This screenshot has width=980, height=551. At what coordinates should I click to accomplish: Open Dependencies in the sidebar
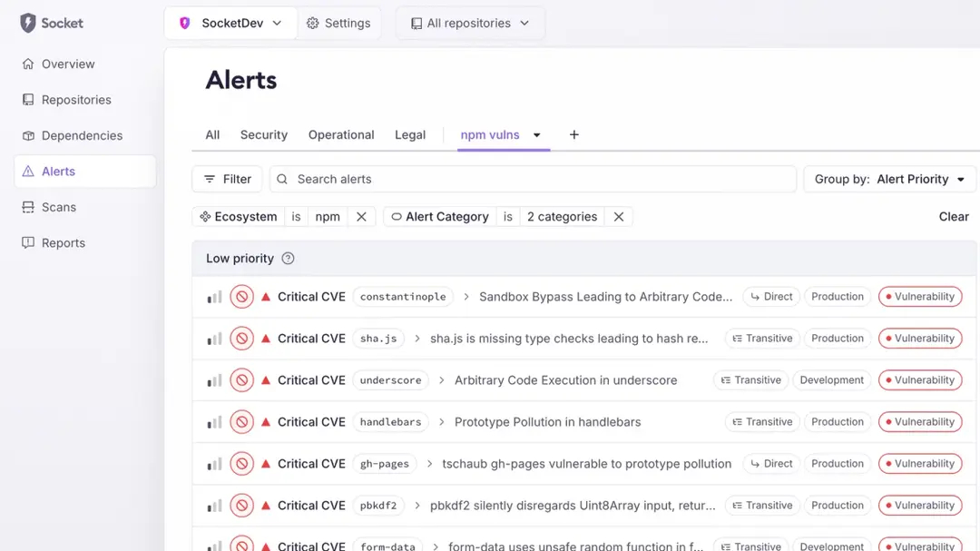[82, 136]
